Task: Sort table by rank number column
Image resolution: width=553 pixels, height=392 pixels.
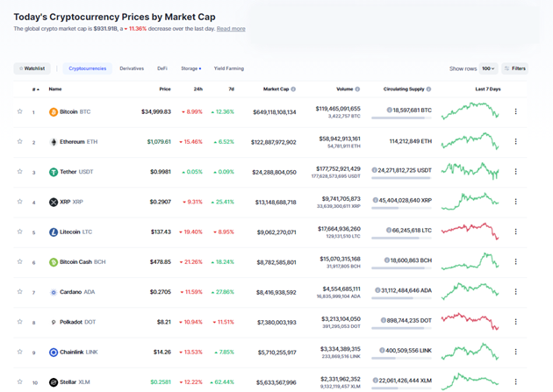Action: [36, 89]
